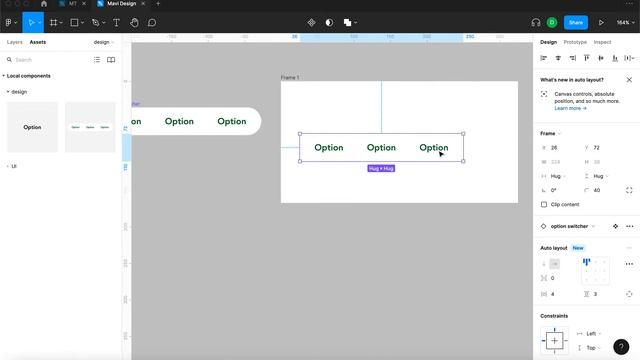Switch to the Assets tab
Screen dimensions: 640x360
(38, 42)
